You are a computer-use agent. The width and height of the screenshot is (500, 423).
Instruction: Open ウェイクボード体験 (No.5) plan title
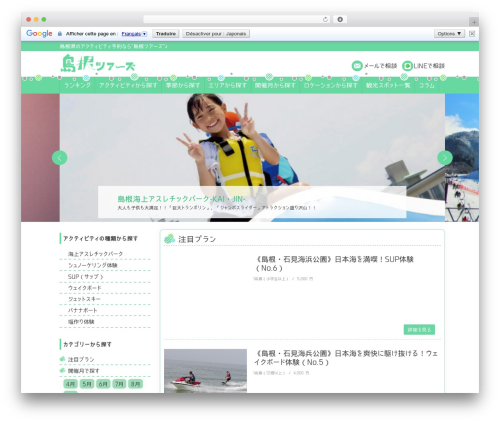[346, 358]
